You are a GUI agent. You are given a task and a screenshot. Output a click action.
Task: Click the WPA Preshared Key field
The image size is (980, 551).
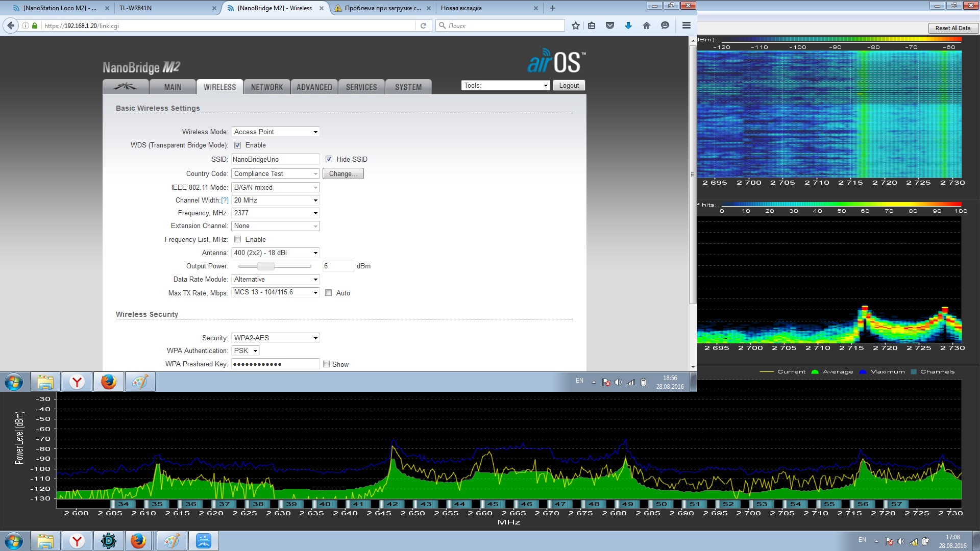[x=276, y=364]
